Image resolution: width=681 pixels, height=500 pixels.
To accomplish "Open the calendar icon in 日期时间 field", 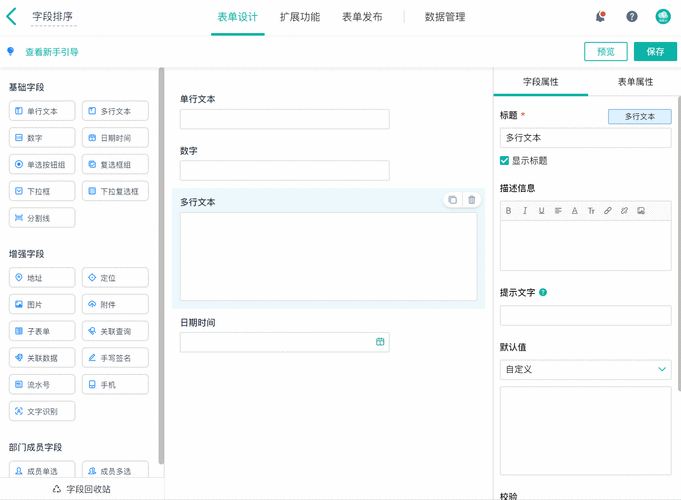I will click(380, 342).
